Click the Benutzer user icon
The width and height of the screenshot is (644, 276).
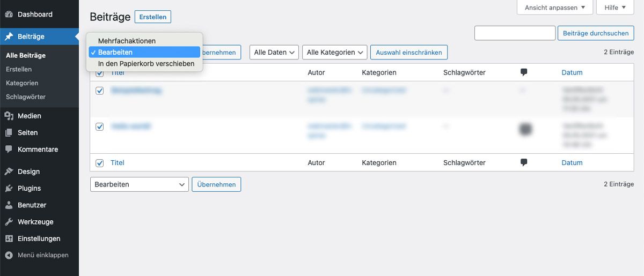pyautogui.click(x=9, y=205)
